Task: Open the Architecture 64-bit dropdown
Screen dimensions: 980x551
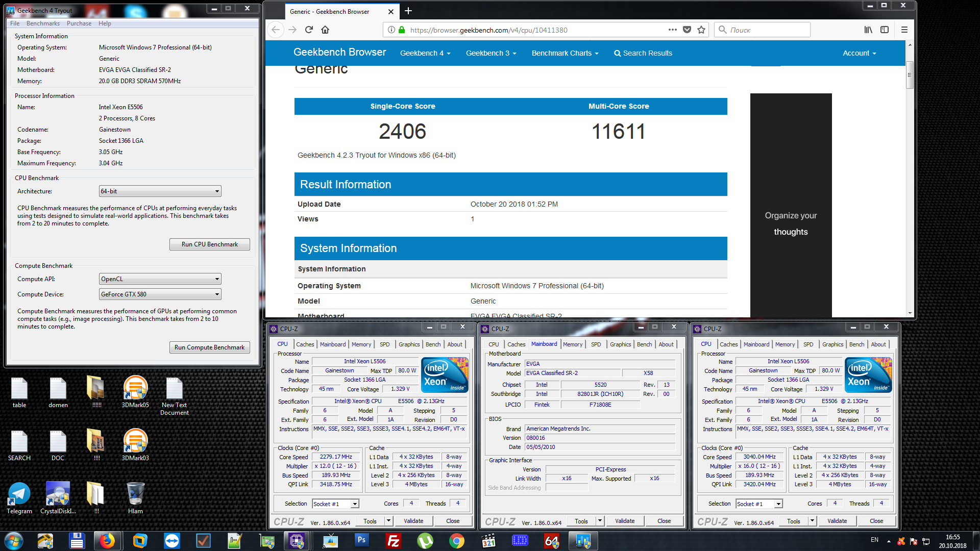Action: (x=160, y=191)
